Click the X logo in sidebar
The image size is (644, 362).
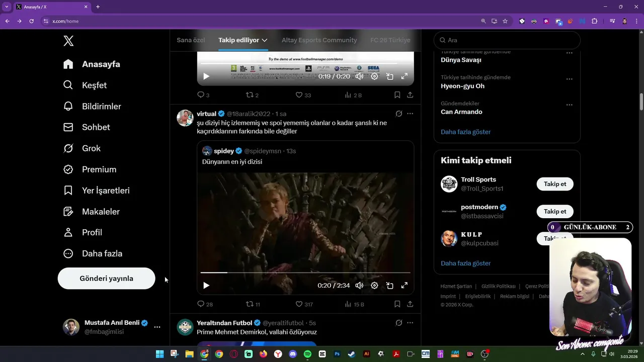(69, 41)
